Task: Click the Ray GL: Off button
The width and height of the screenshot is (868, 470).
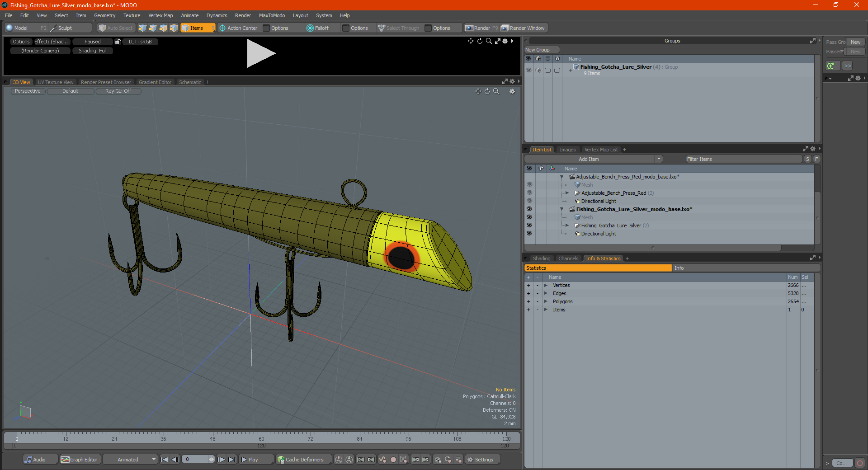Action: tap(118, 91)
